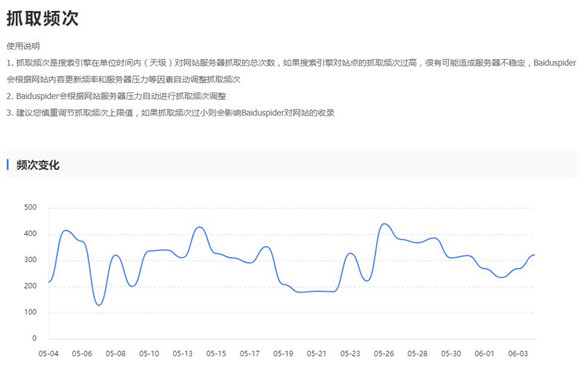Select the 05-21 axis date
The image size is (580, 378).
click(317, 354)
